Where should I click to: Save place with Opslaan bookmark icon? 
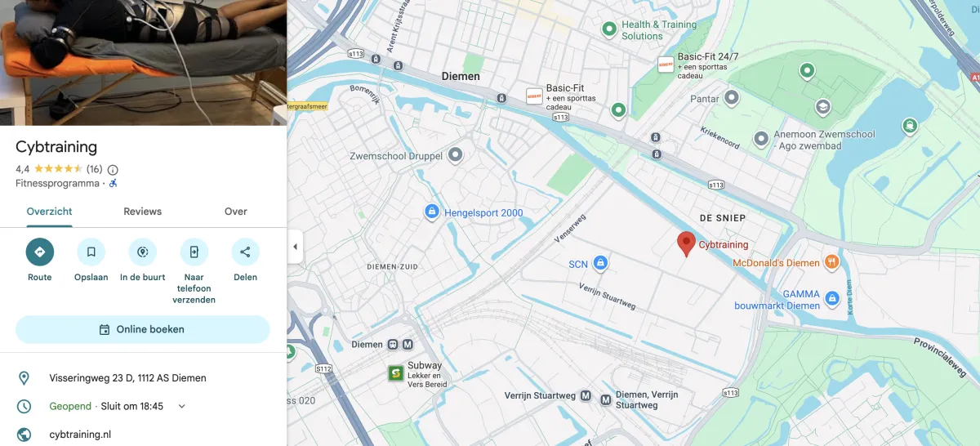(91, 252)
